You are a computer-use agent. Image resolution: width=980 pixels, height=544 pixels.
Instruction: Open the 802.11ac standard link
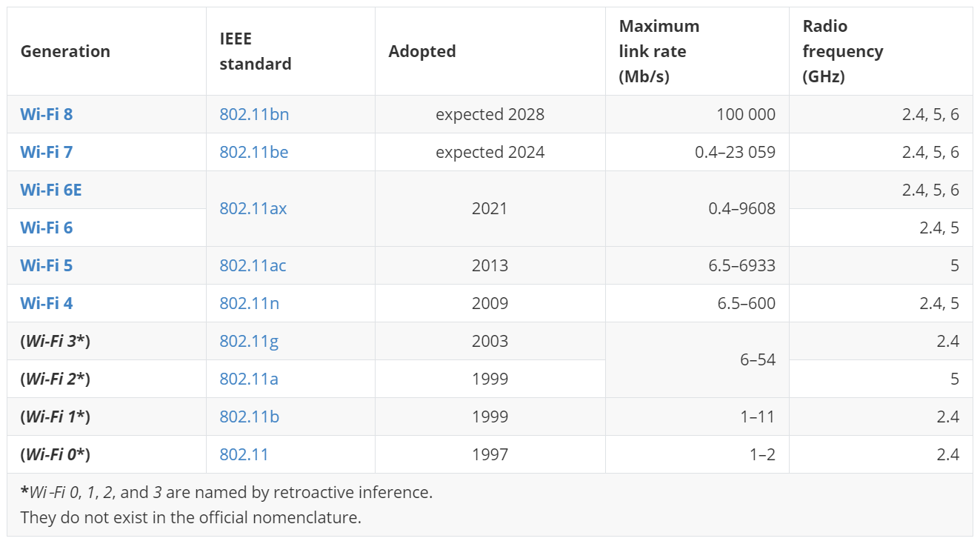253,266
